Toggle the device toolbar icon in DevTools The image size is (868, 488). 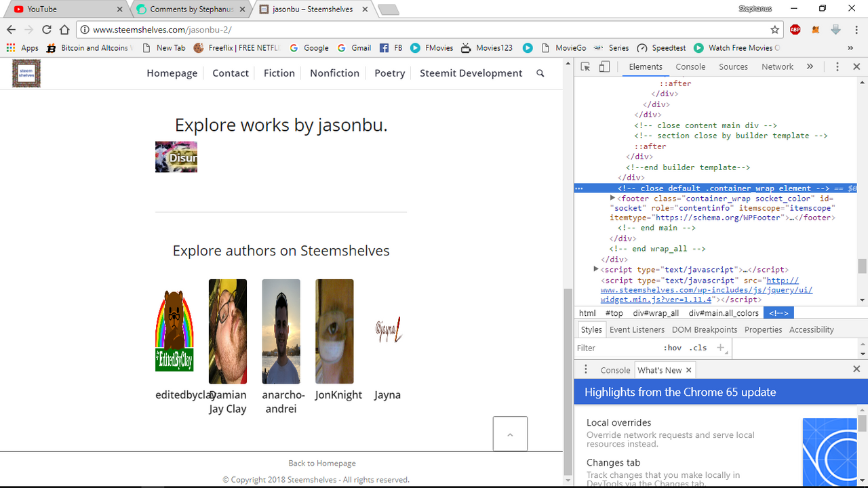point(604,66)
